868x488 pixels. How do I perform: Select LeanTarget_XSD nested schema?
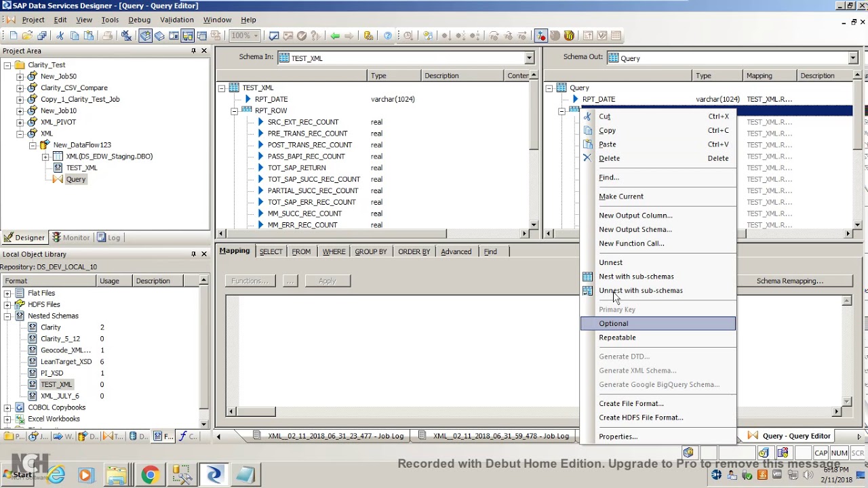click(66, 362)
